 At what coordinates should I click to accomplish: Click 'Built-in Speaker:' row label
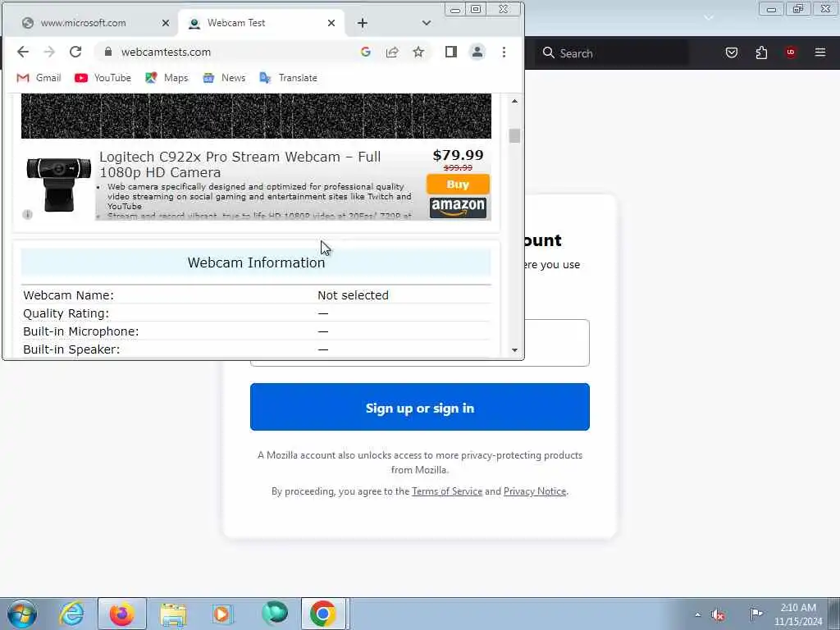(x=71, y=349)
